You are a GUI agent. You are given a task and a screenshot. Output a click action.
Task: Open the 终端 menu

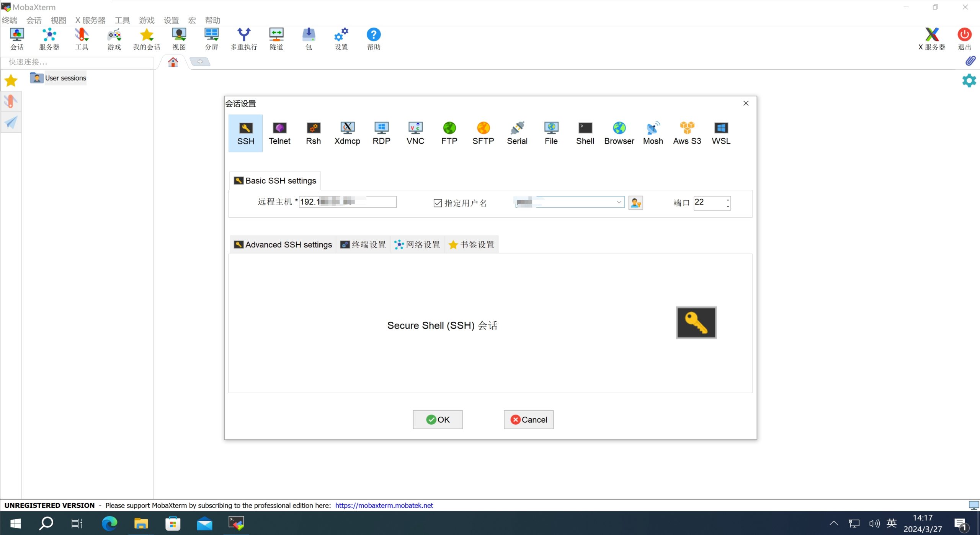pos(10,20)
